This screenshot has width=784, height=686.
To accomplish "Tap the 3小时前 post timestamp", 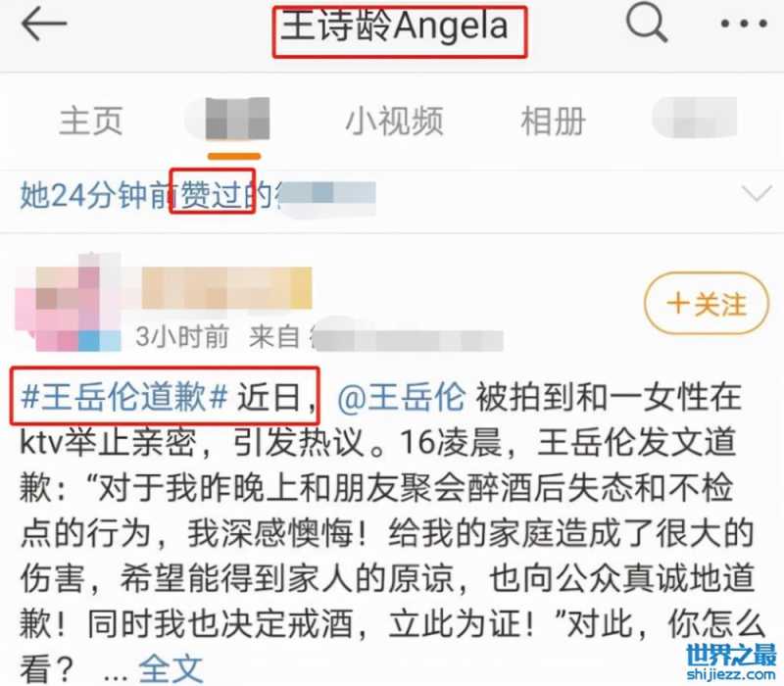I will click(x=182, y=336).
